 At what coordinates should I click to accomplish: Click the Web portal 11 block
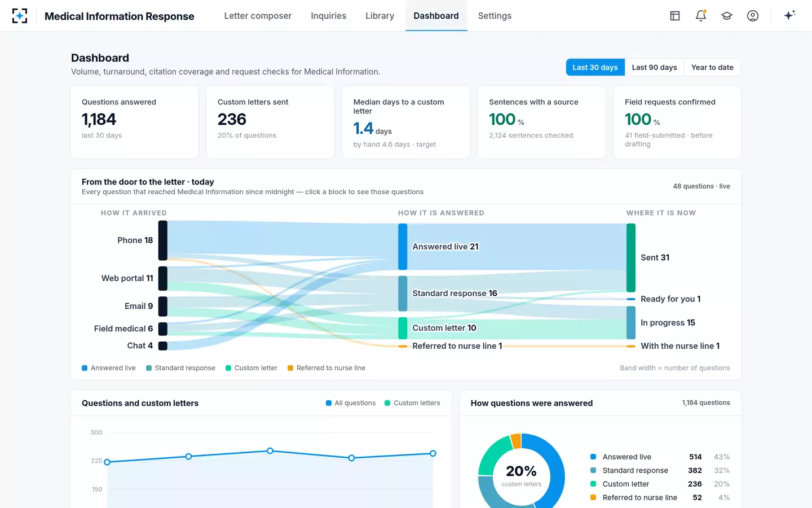click(x=162, y=278)
